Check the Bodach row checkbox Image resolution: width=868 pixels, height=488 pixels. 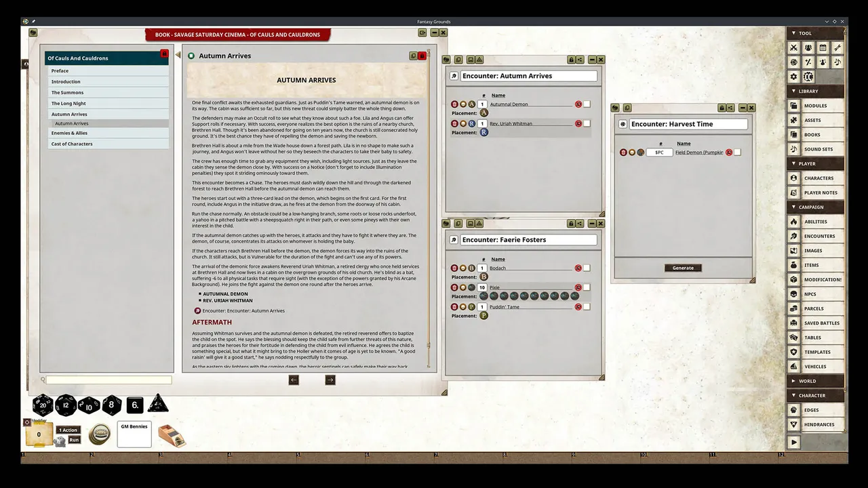[587, 268]
